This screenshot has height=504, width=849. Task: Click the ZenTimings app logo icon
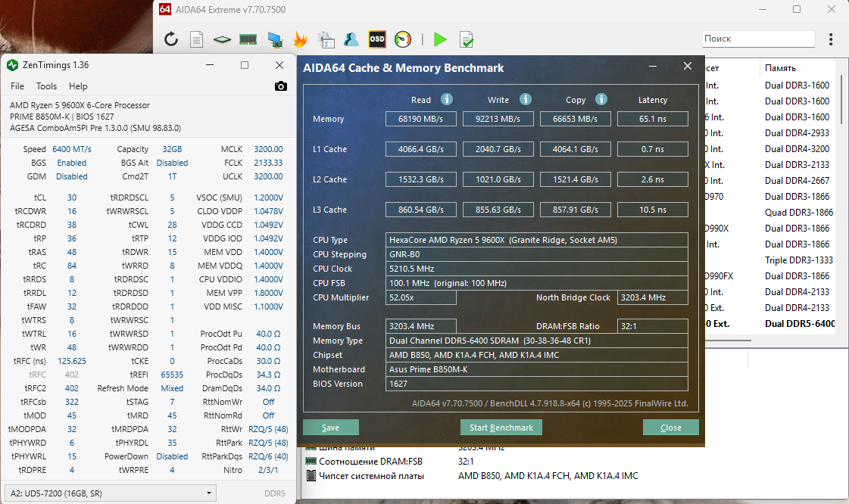tap(12, 65)
